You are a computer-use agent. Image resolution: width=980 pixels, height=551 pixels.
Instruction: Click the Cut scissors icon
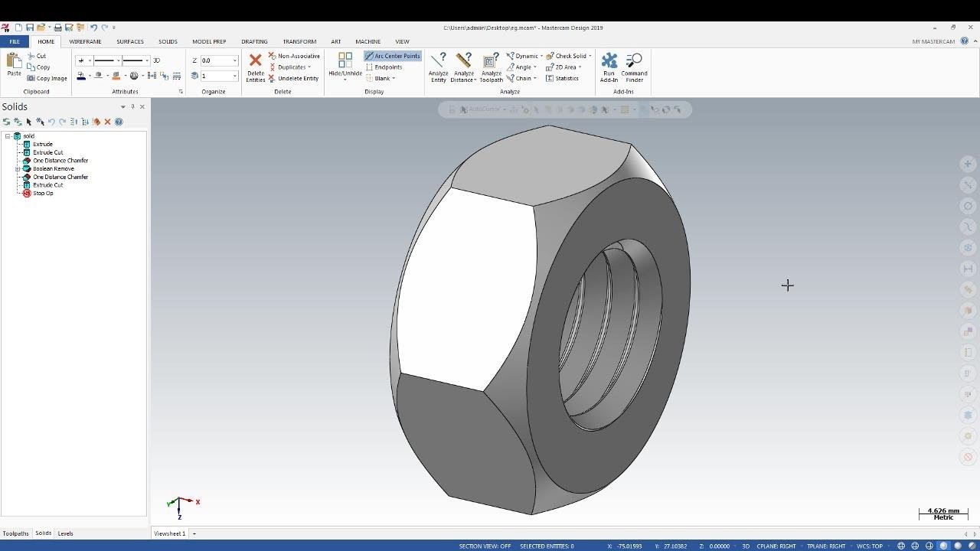tap(31, 56)
